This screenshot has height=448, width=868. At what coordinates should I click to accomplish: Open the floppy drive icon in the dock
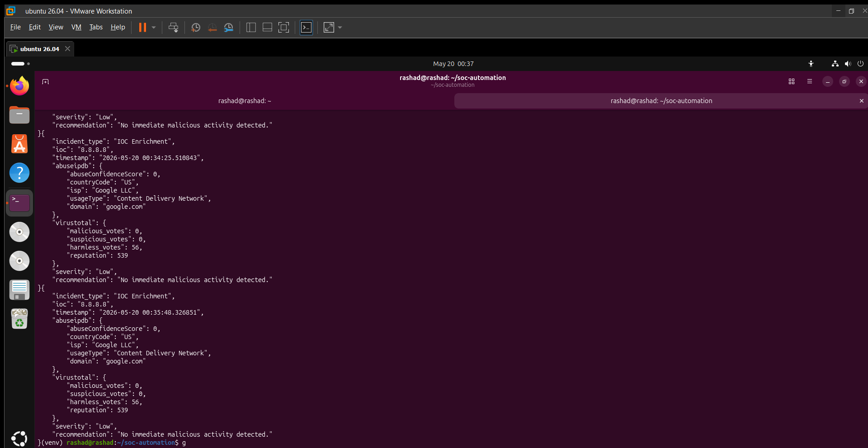tap(19, 290)
